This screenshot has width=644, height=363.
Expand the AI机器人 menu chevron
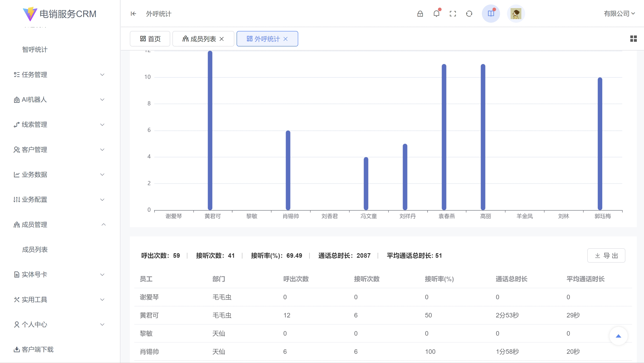[102, 100]
